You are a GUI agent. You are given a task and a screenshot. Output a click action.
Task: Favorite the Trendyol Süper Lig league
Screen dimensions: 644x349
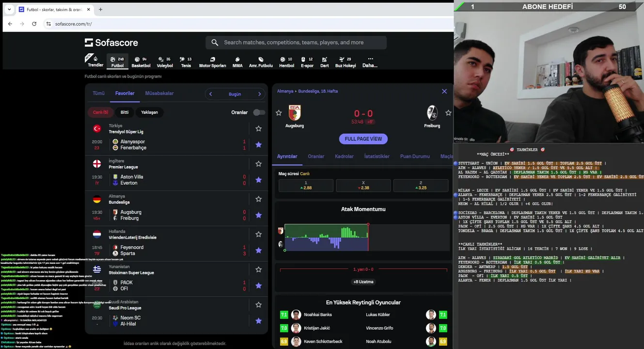point(258,128)
